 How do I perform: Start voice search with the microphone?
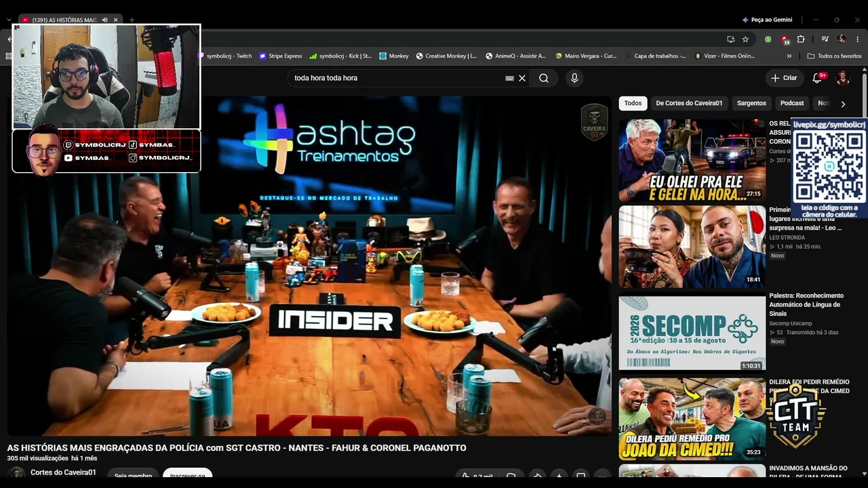click(x=574, y=78)
